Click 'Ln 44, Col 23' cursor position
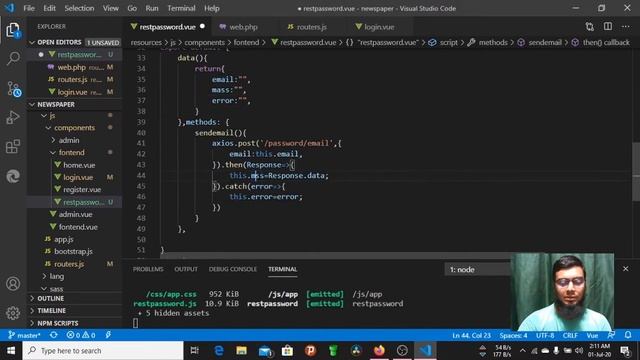Screen dimensions: 640x360 [x=471, y=335]
